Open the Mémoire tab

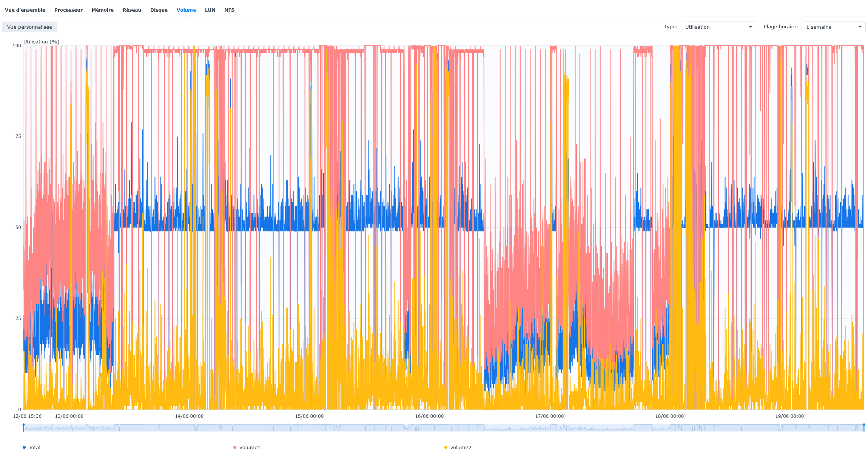102,10
